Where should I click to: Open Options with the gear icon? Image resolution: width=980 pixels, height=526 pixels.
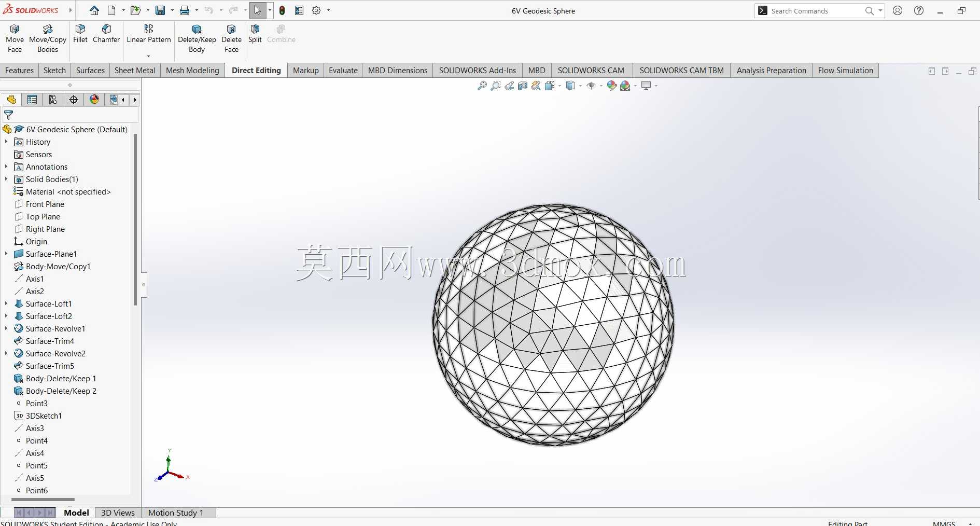[316, 10]
